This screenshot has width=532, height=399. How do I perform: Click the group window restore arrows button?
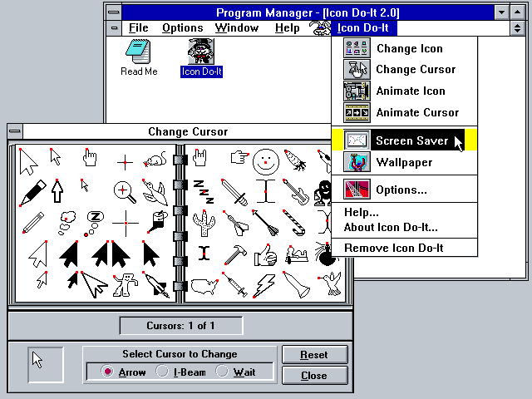click(x=517, y=28)
